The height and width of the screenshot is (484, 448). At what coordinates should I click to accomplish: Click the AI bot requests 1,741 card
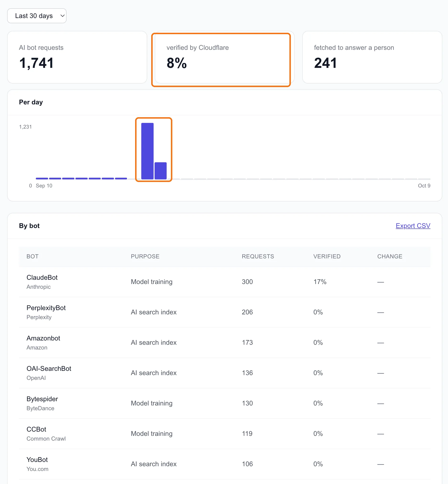pyautogui.click(x=77, y=57)
